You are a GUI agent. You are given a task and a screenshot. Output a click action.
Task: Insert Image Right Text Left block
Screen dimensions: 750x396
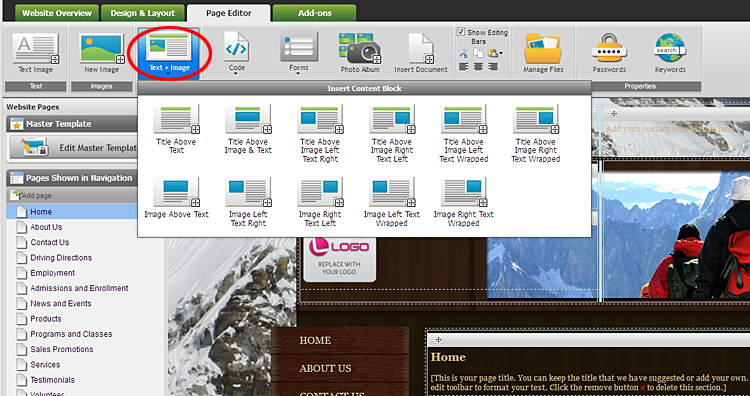click(320, 202)
